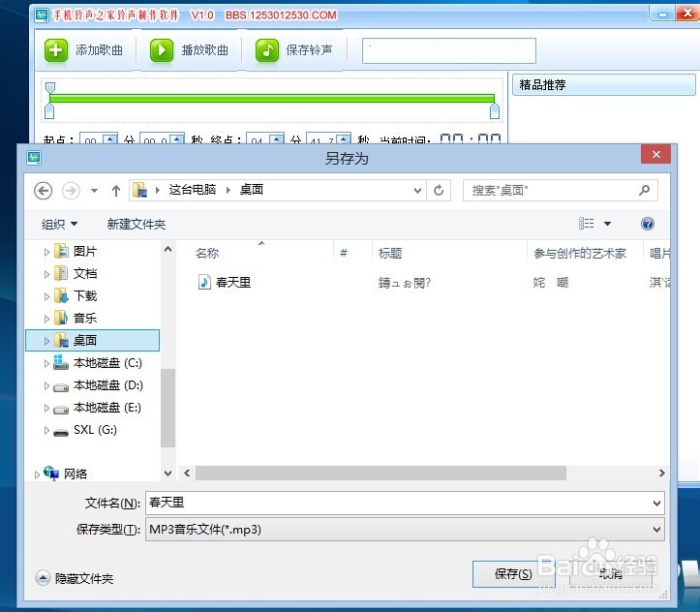
Task: Click the 文件名 input field
Action: (x=399, y=504)
